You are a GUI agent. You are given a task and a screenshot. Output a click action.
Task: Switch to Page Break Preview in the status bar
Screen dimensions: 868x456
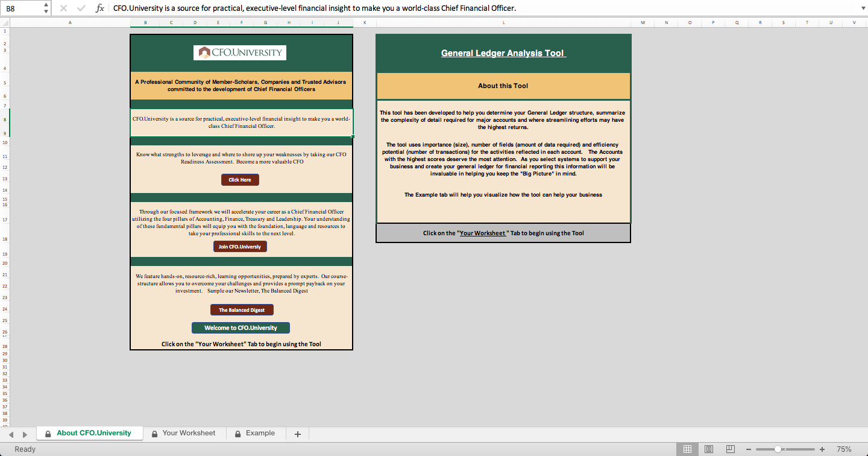pos(731,449)
